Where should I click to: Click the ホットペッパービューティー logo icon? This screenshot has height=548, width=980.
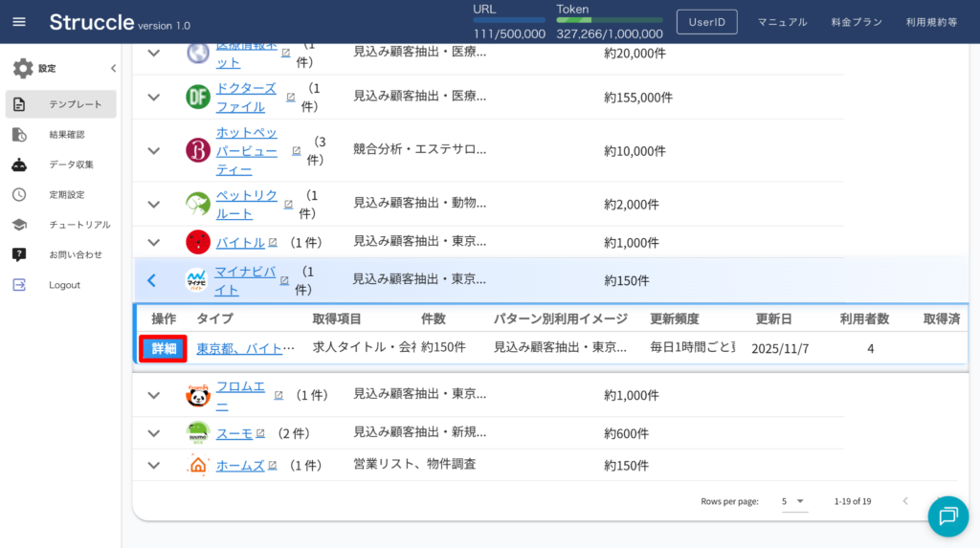[198, 150]
